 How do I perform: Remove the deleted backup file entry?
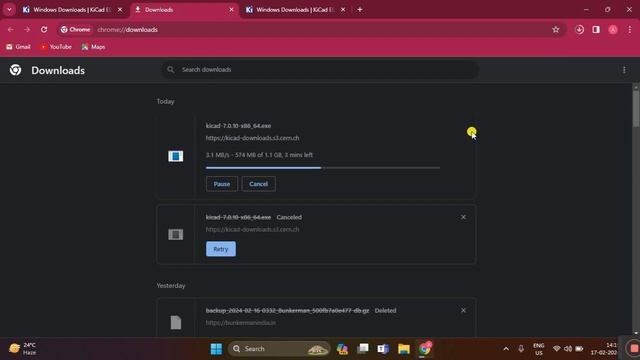[x=463, y=310]
